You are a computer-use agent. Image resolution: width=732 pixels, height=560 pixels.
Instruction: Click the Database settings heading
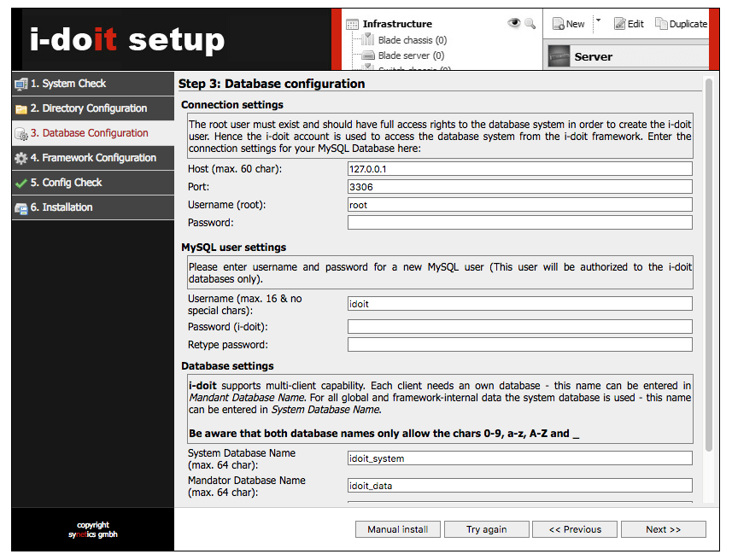227,366
